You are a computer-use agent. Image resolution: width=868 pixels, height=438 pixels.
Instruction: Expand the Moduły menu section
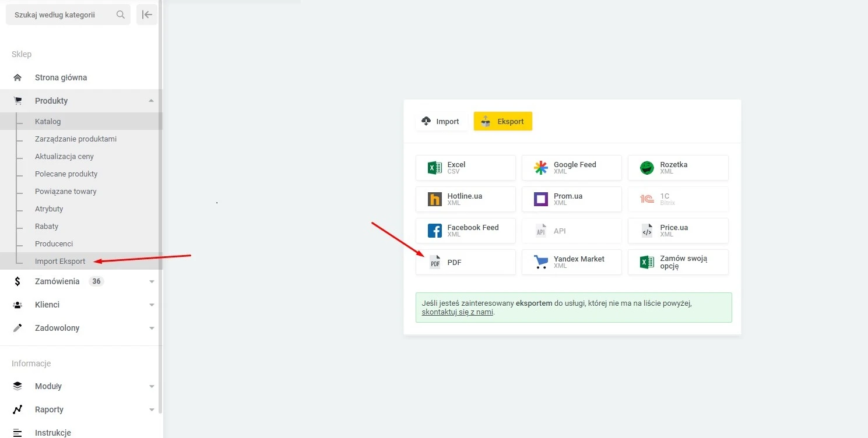[x=152, y=386]
